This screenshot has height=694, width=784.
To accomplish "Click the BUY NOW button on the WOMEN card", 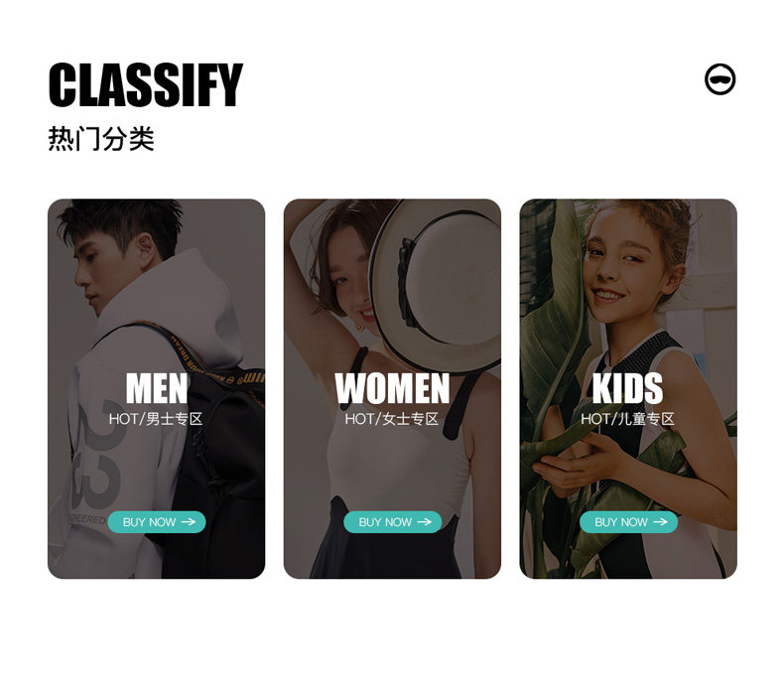I will coord(393,522).
